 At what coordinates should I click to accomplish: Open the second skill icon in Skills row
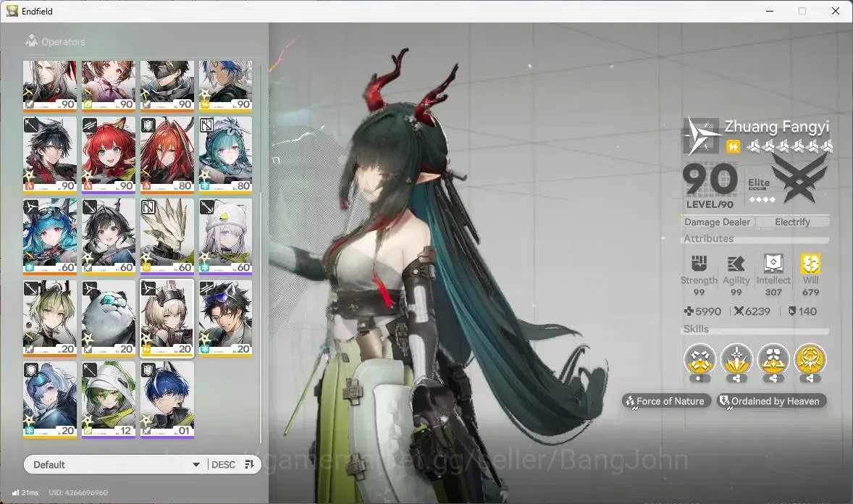[x=736, y=359]
